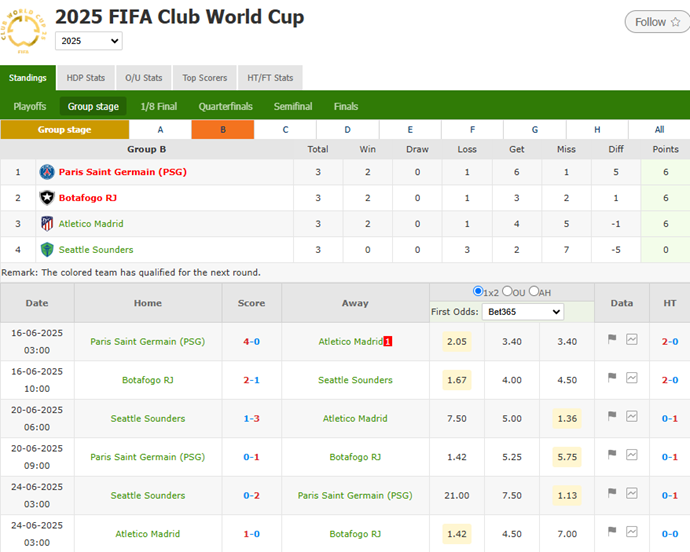The width and height of the screenshot is (690, 552).
Task: Select Group F tab
Action: pyautogui.click(x=472, y=130)
